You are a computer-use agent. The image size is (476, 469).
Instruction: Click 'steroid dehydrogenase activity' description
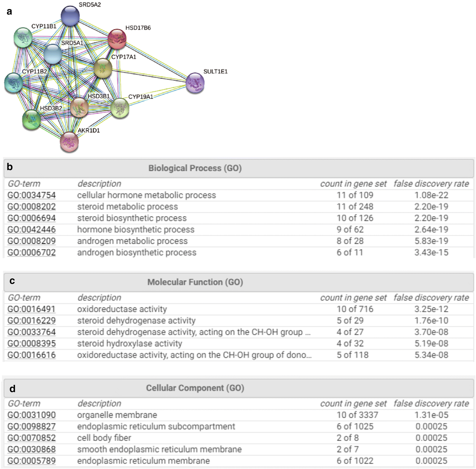[136, 320]
